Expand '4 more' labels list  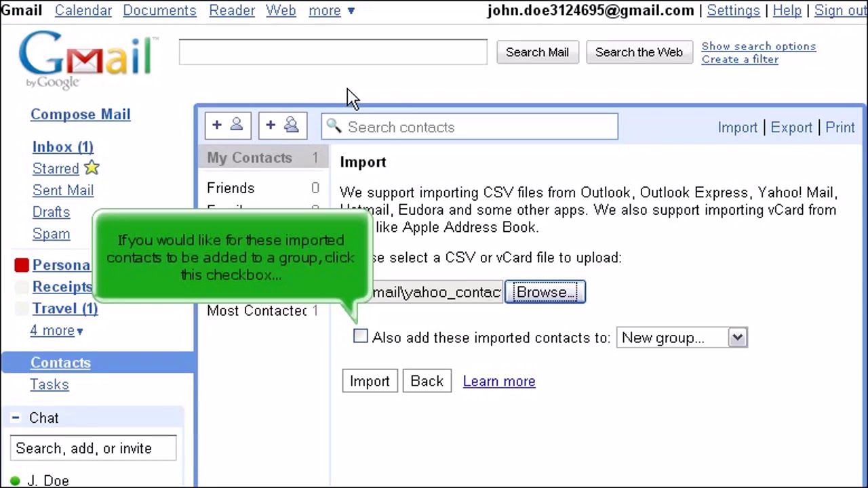[x=56, y=331]
